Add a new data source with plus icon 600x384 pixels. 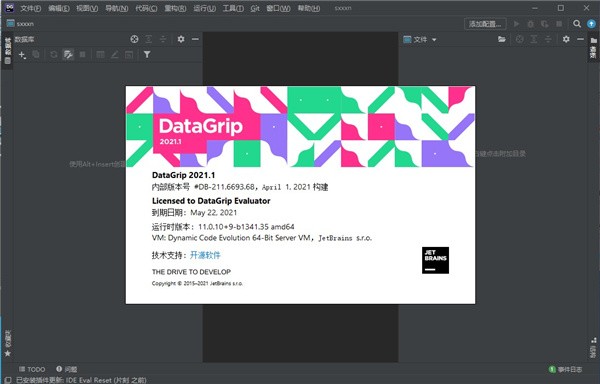click(22, 55)
